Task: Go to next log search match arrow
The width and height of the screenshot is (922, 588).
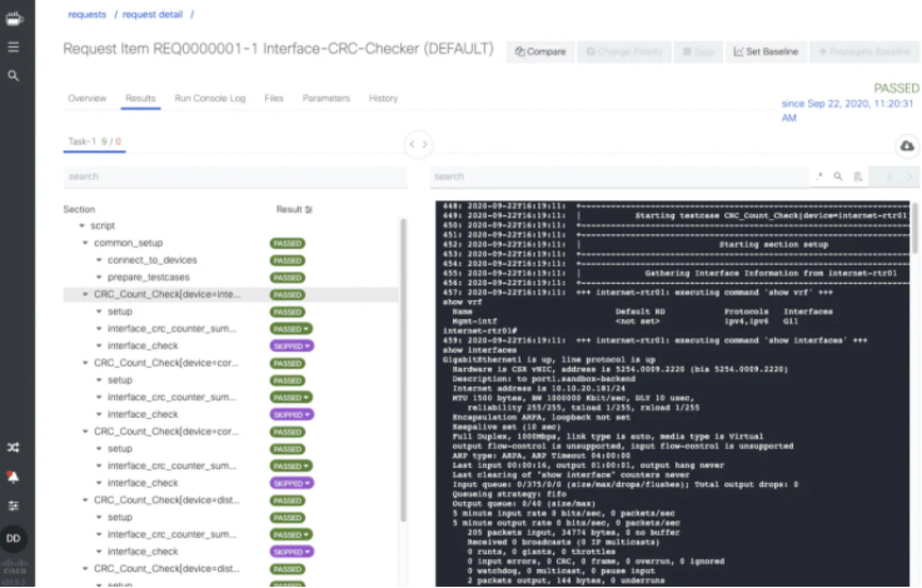Action: (909, 177)
